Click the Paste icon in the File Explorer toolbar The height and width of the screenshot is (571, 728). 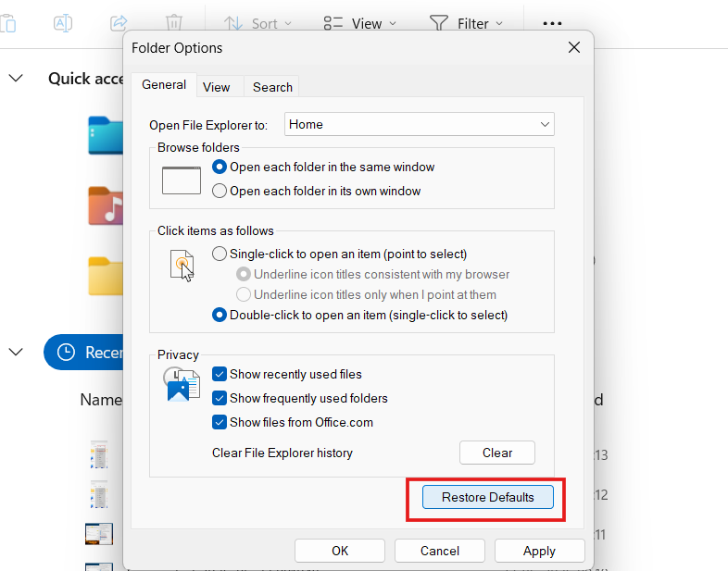(8, 23)
